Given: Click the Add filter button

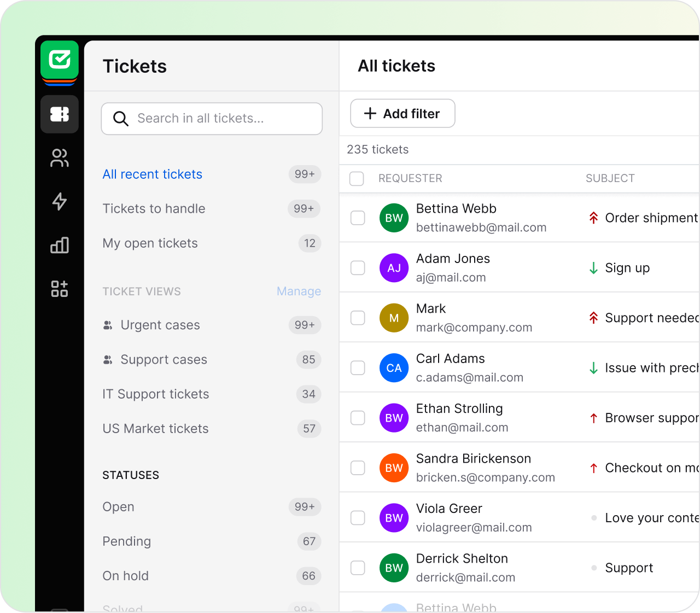Looking at the screenshot, I should pos(402,113).
